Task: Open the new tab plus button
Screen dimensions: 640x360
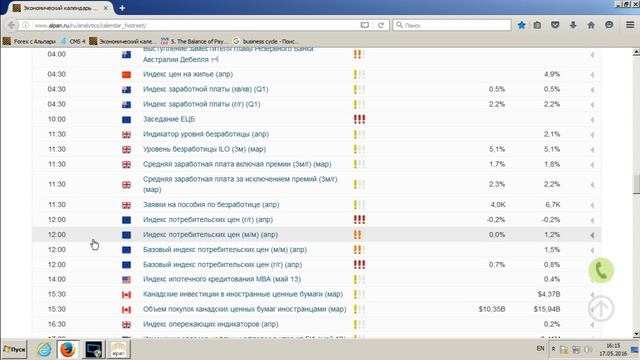Action: pos(122,8)
